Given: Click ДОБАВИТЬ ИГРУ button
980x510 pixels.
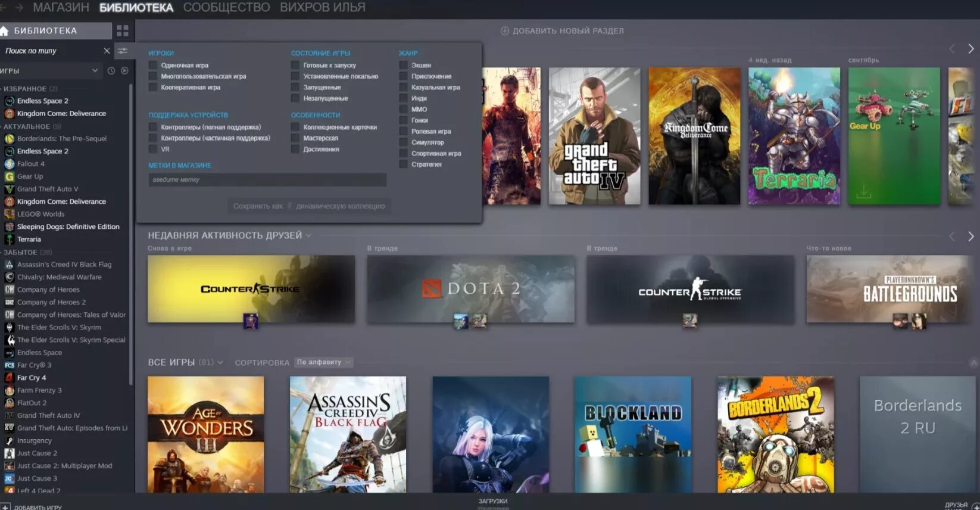Looking at the screenshot, I should coord(38,508).
